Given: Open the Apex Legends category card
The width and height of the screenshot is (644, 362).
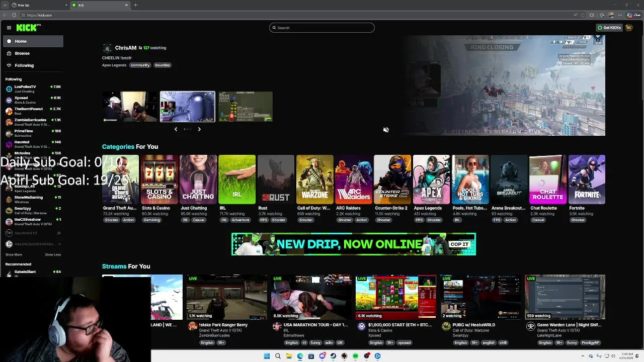Looking at the screenshot, I should pyautogui.click(x=431, y=179).
